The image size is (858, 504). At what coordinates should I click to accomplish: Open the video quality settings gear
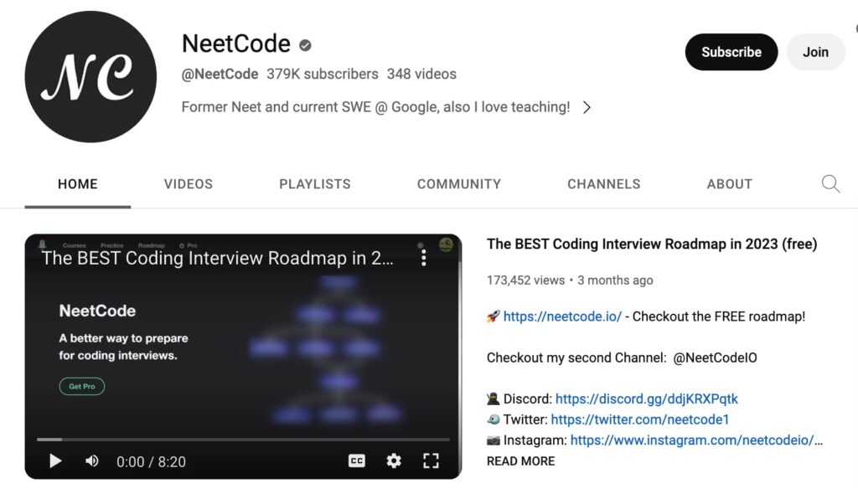(393, 460)
